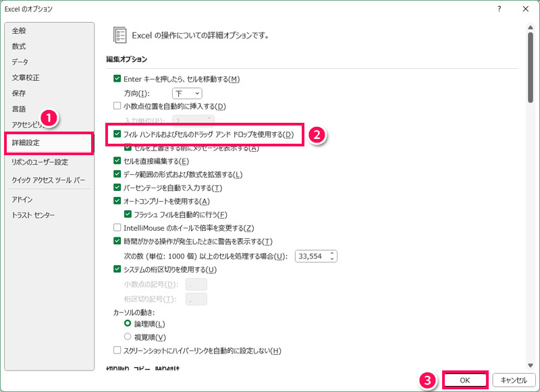The image size is (540, 392).
Task: Open トラスト センター settings
Action: pos(33,215)
